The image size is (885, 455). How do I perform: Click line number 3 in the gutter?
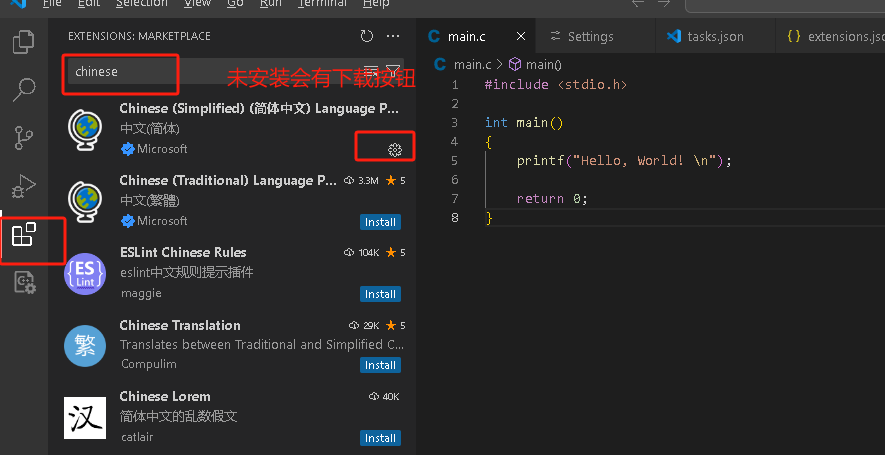(455, 122)
